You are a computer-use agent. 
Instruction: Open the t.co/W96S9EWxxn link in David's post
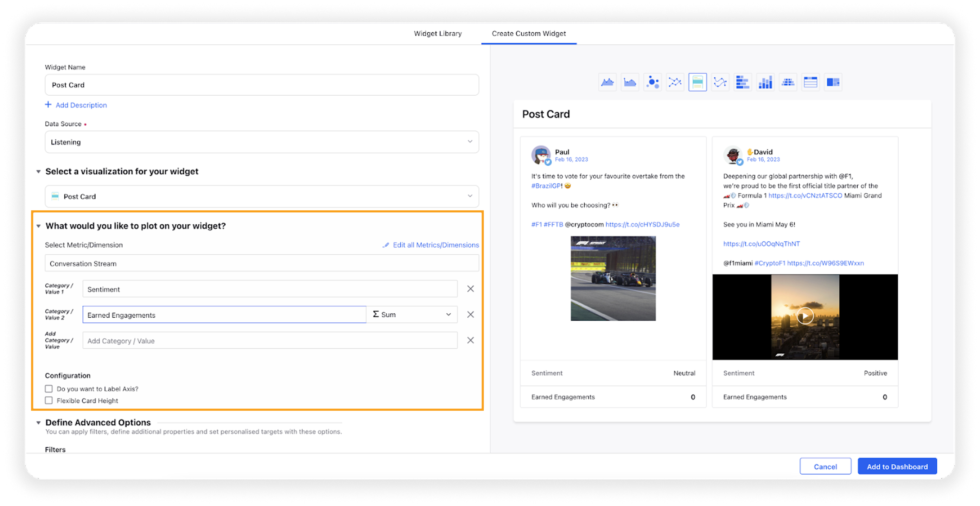825,263
